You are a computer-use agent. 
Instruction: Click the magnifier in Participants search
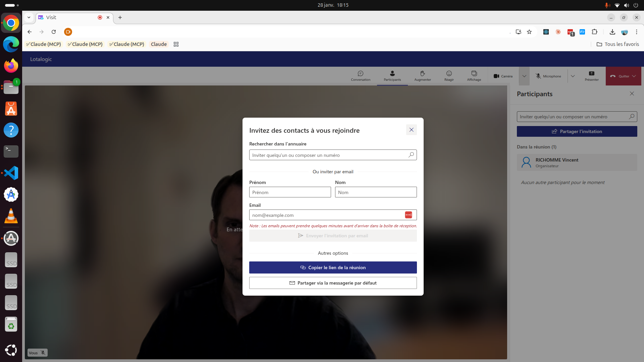[x=631, y=116]
